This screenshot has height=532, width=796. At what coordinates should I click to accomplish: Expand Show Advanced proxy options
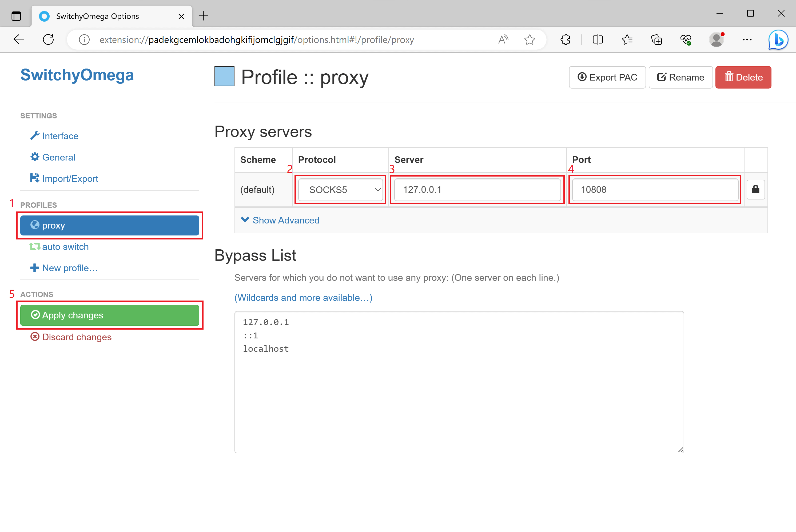pyautogui.click(x=280, y=220)
